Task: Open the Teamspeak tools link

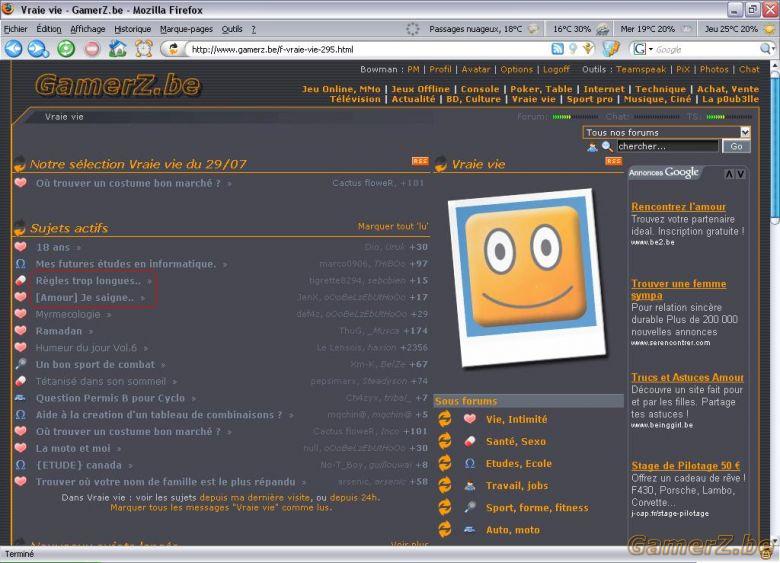Action: pyautogui.click(x=641, y=69)
